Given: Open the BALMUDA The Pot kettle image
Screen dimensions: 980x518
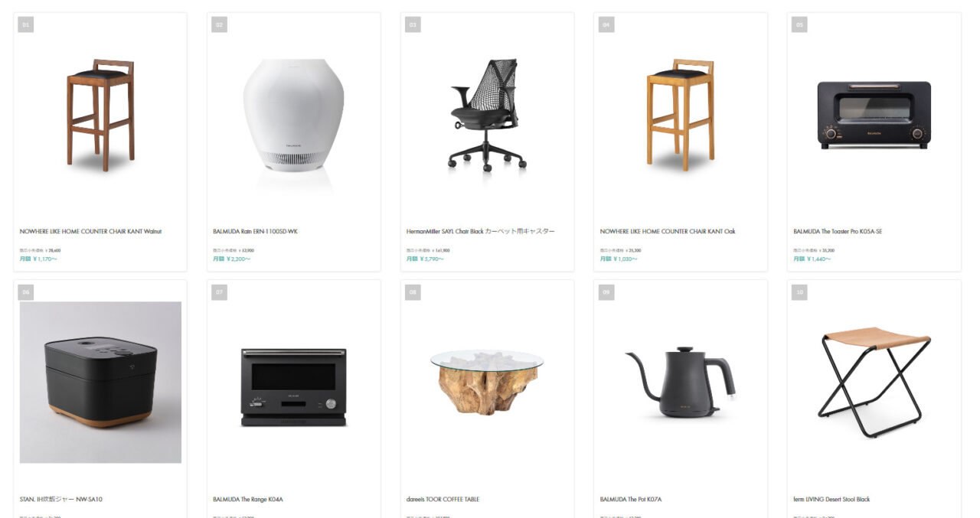Looking at the screenshot, I should (x=681, y=382).
